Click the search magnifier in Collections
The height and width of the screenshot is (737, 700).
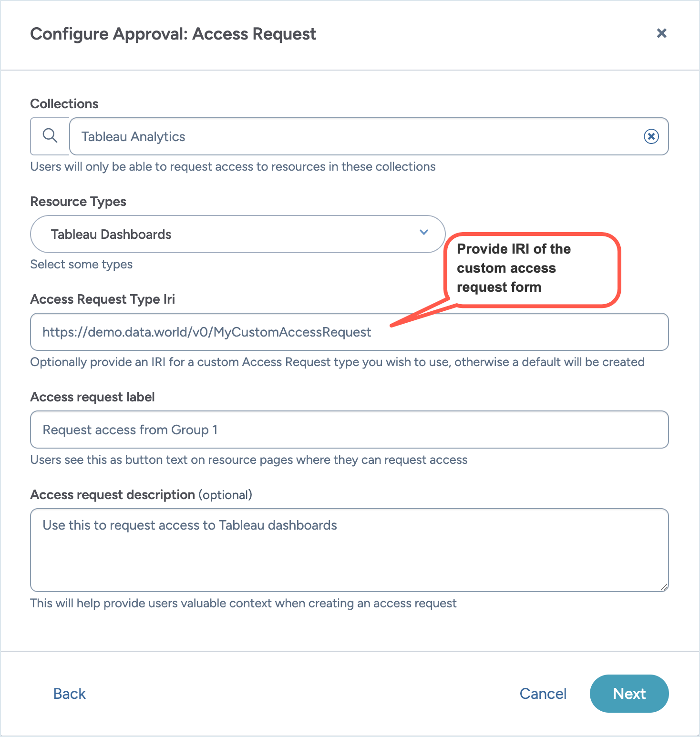[x=50, y=136]
